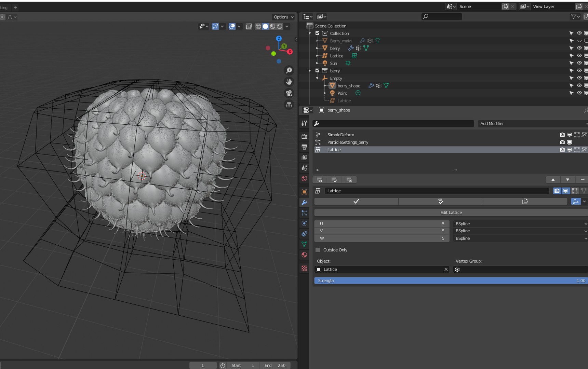Remove modifier with minus button
This screenshot has height=369, width=588.
coord(583,180)
